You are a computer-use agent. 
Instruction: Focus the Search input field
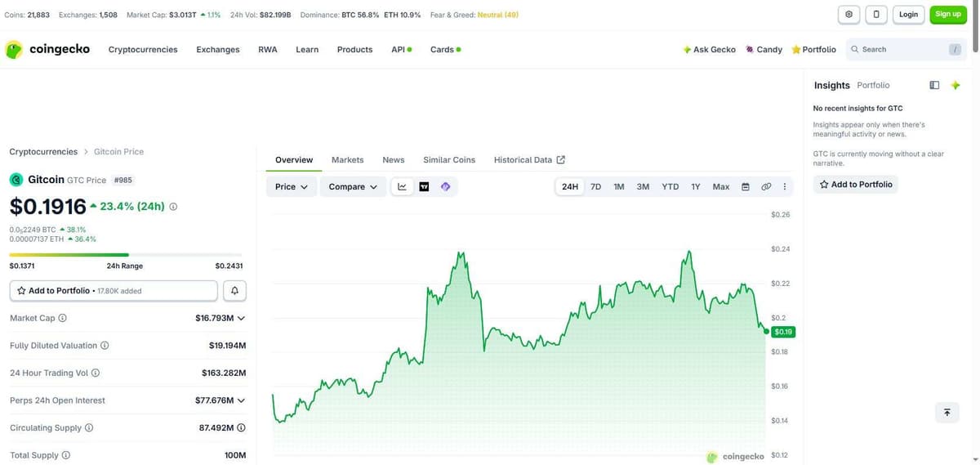point(905,49)
